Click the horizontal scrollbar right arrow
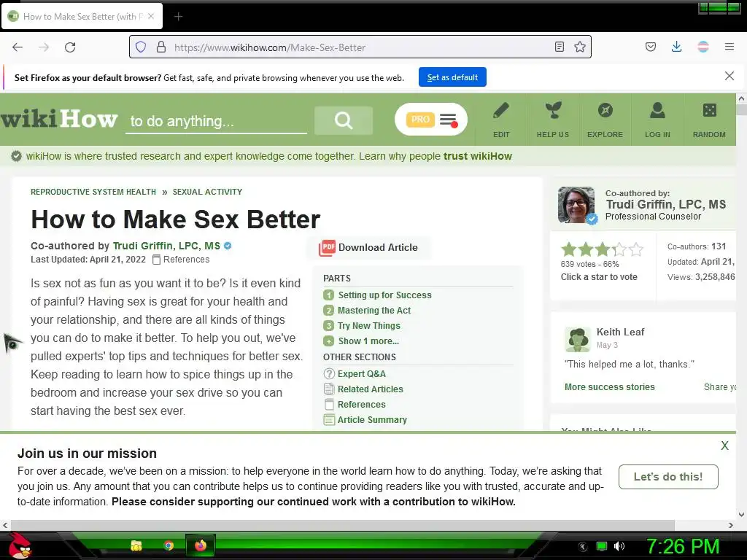This screenshot has width=747, height=560. click(x=731, y=525)
